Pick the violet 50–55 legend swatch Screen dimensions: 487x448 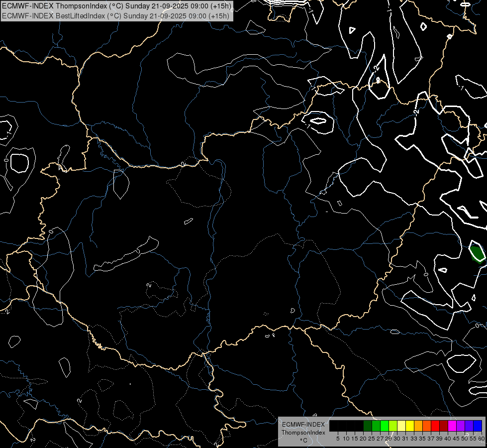point(469,426)
